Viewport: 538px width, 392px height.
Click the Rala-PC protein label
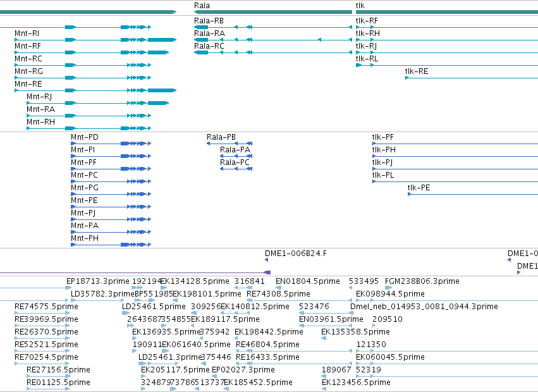click(235, 163)
